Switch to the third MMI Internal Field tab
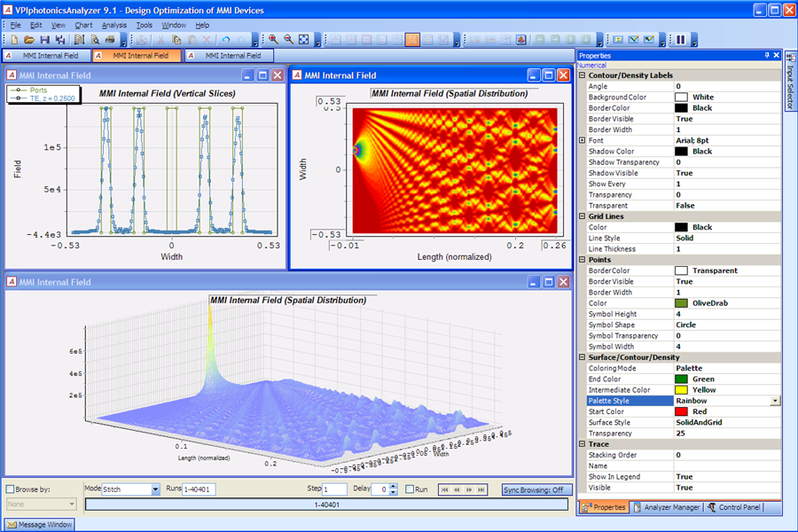 [x=229, y=56]
